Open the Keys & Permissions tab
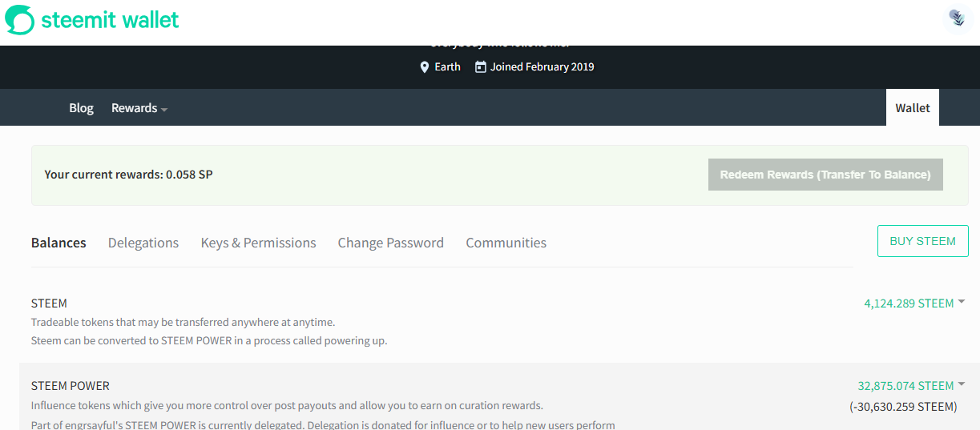The image size is (980, 430). coord(258,243)
